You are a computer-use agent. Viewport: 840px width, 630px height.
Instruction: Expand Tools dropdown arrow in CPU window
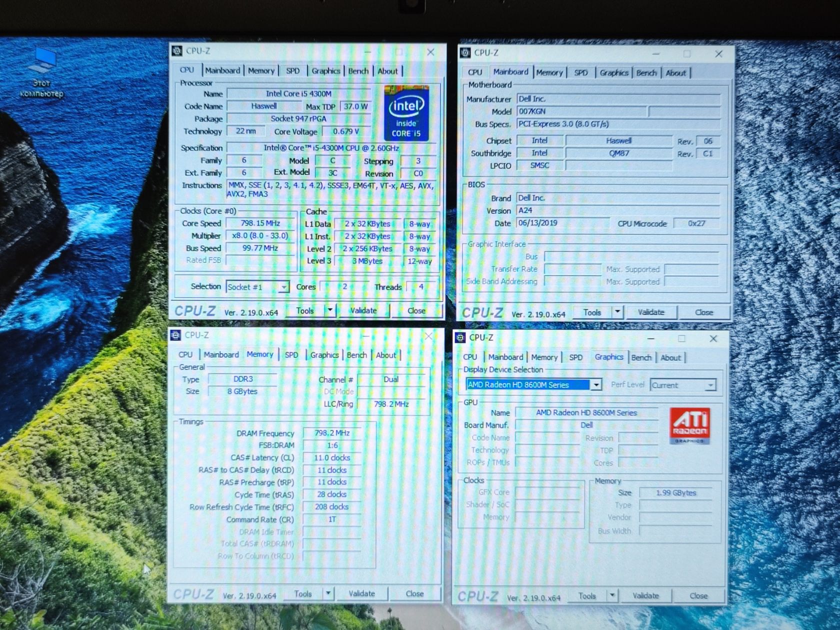pos(330,310)
